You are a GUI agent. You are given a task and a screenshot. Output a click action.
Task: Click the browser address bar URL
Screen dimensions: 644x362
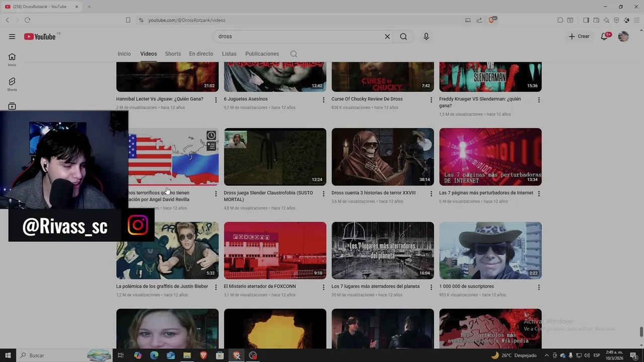(187, 20)
